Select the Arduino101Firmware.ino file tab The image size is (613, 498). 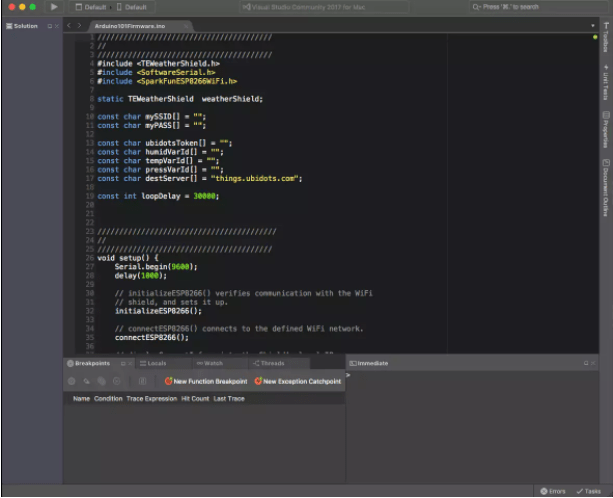point(128,25)
